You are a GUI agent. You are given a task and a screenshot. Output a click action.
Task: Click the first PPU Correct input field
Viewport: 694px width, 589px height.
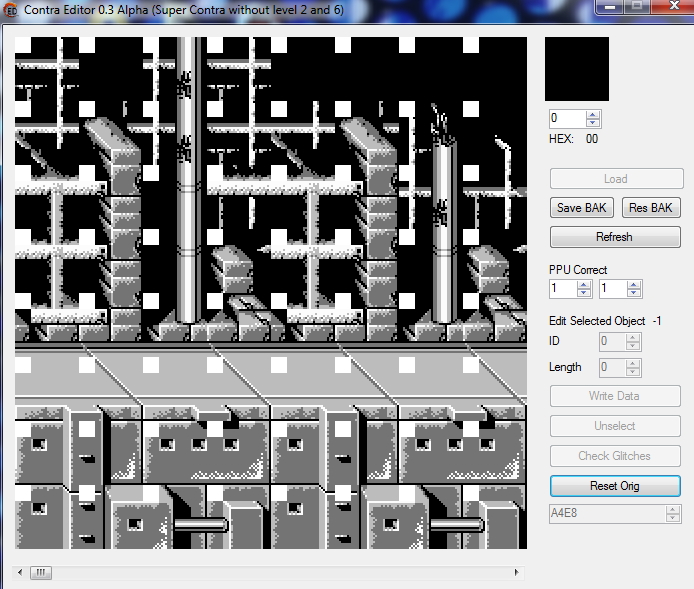[x=563, y=289]
